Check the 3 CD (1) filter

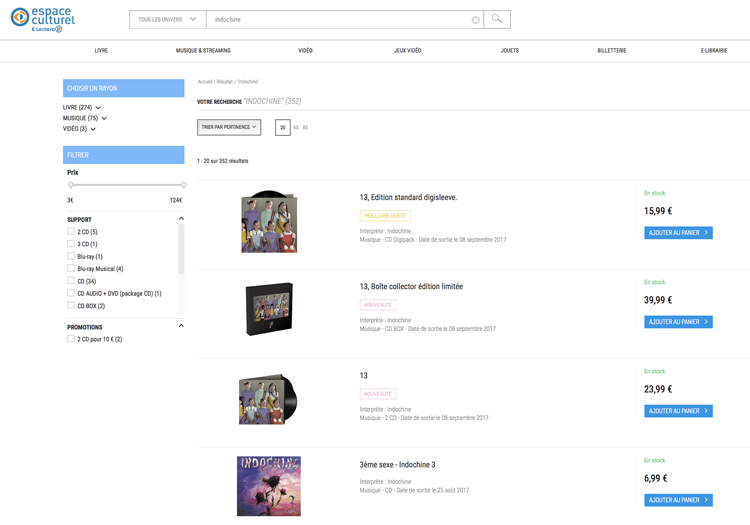coord(71,244)
